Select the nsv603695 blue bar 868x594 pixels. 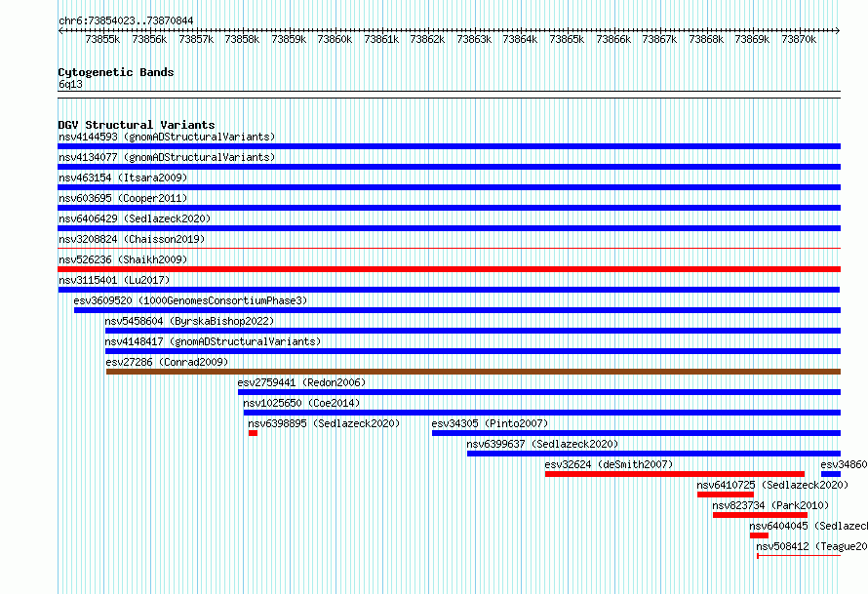click(x=449, y=208)
